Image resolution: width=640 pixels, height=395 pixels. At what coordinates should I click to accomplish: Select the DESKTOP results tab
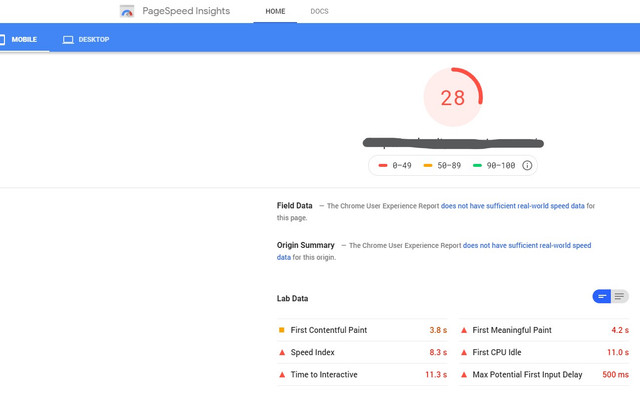[86, 40]
